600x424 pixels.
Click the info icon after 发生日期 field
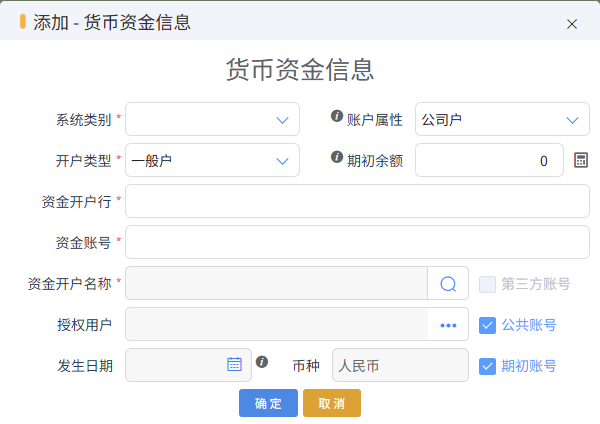262,362
